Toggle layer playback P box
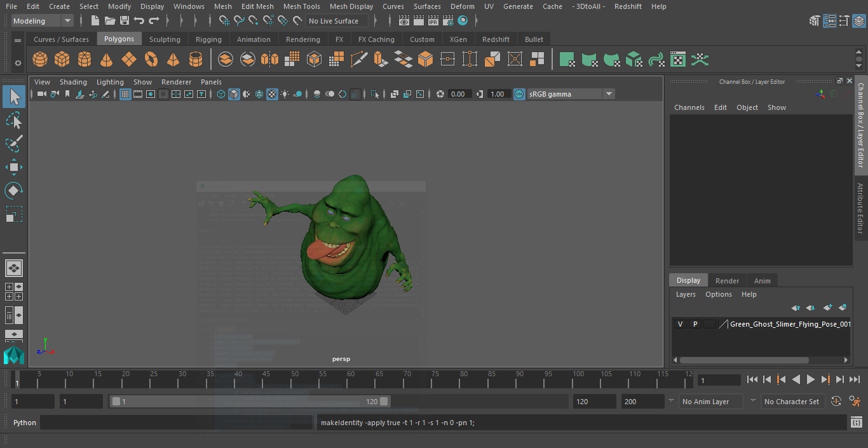This screenshot has width=868, height=448. [695, 324]
